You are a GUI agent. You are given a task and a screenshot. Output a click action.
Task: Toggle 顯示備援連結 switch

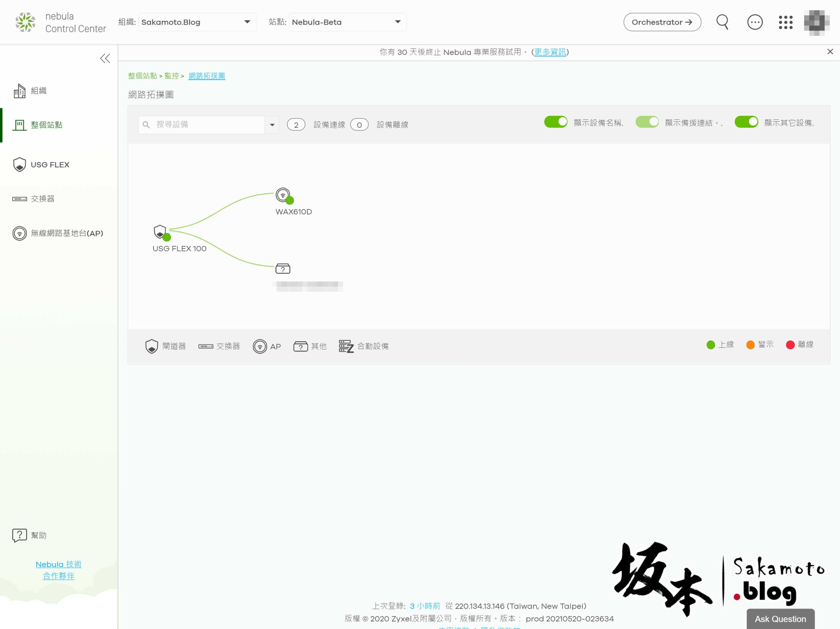pos(647,122)
